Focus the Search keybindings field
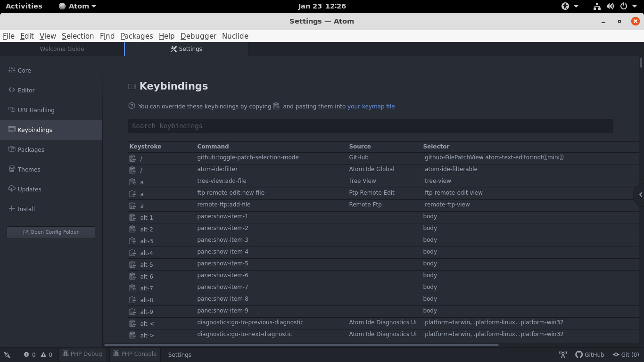 click(371, 126)
